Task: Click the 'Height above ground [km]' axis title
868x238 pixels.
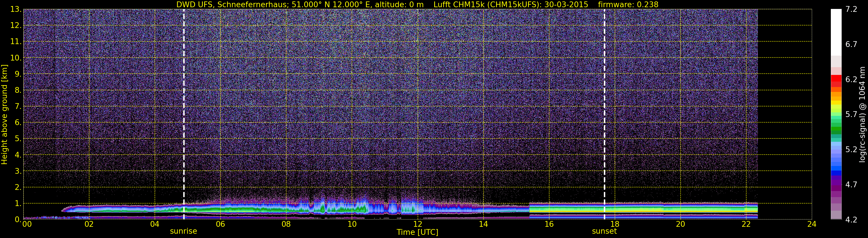Action: pyautogui.click(x=4, y=115)
